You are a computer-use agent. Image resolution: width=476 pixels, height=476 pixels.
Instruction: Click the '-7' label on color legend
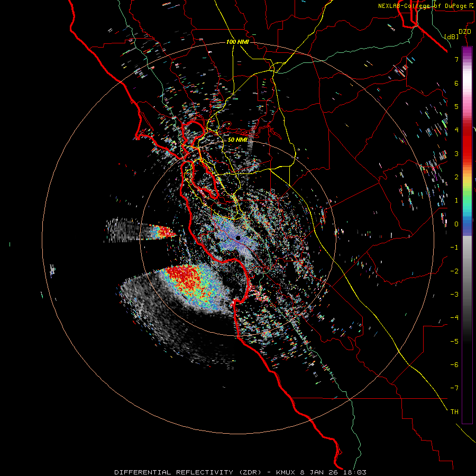pos(454,388)
